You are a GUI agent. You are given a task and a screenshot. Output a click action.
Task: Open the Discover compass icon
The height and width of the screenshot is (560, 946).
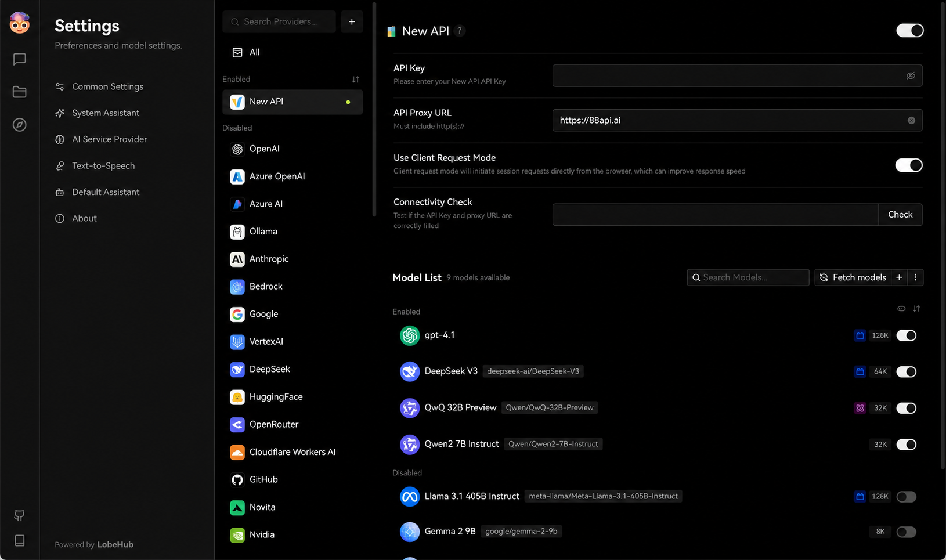tap(19, 125)
